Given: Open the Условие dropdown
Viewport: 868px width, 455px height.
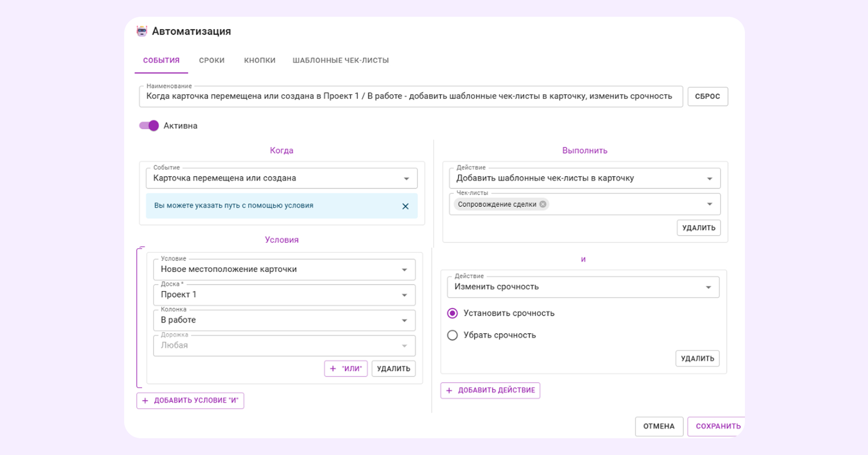Looking at the screenshot, I should [x=404, y=269].
